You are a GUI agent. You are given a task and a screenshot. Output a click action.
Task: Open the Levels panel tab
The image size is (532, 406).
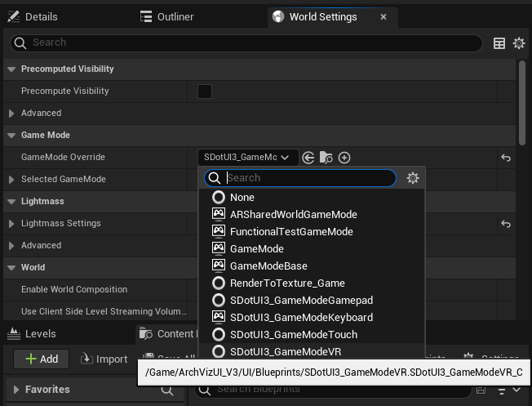point(32,333)
